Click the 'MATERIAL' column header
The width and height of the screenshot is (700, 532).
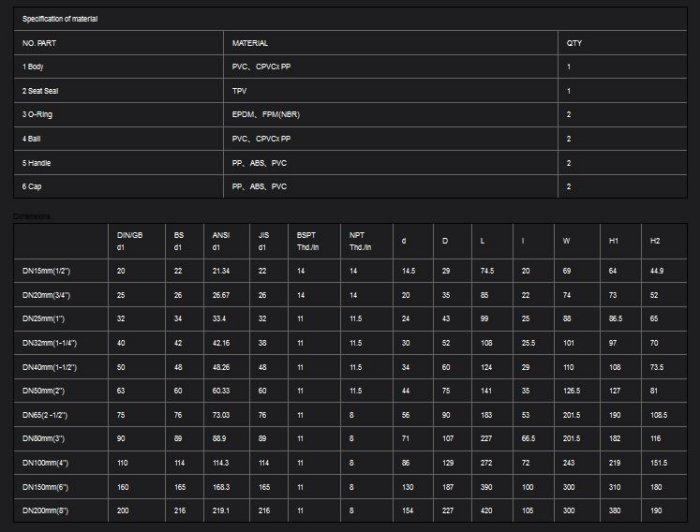point(250,43)
